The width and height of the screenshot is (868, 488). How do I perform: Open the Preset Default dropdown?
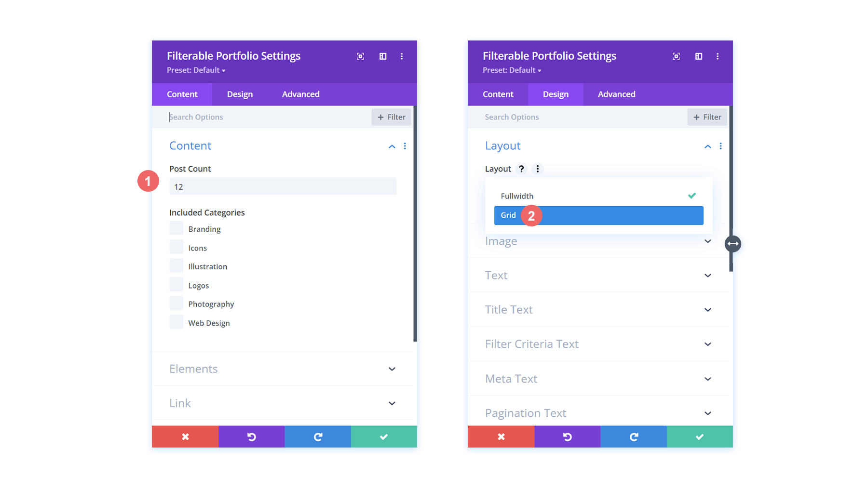196,70
